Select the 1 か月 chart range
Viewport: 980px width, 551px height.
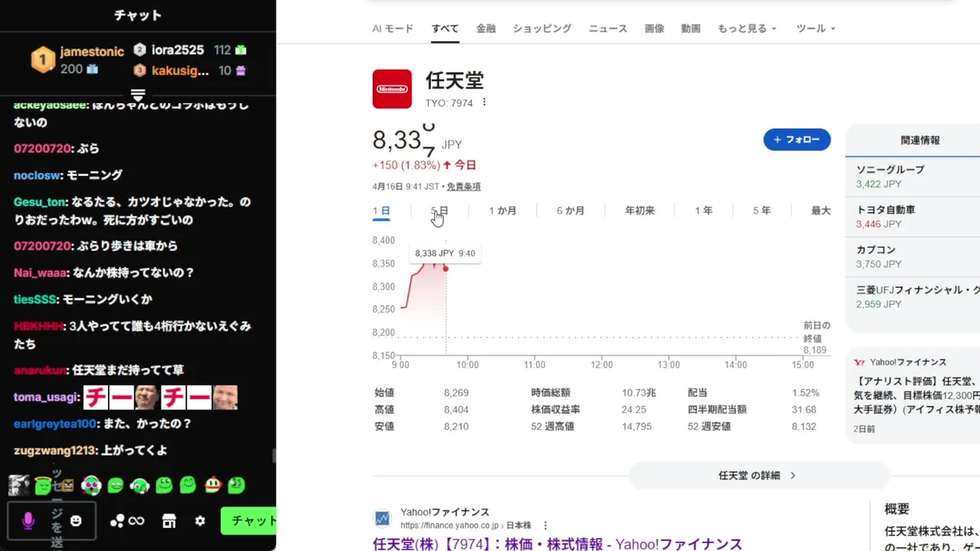[503, 210]
